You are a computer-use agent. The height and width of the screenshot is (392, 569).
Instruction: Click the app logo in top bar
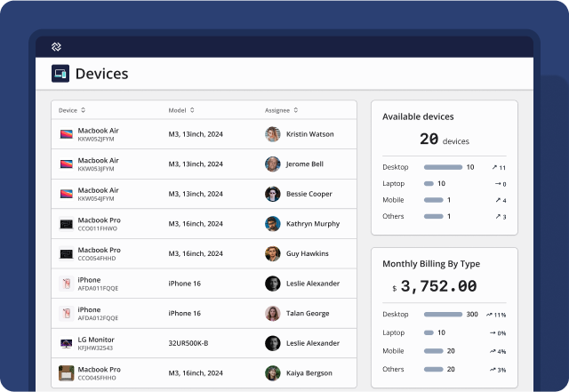55,46
